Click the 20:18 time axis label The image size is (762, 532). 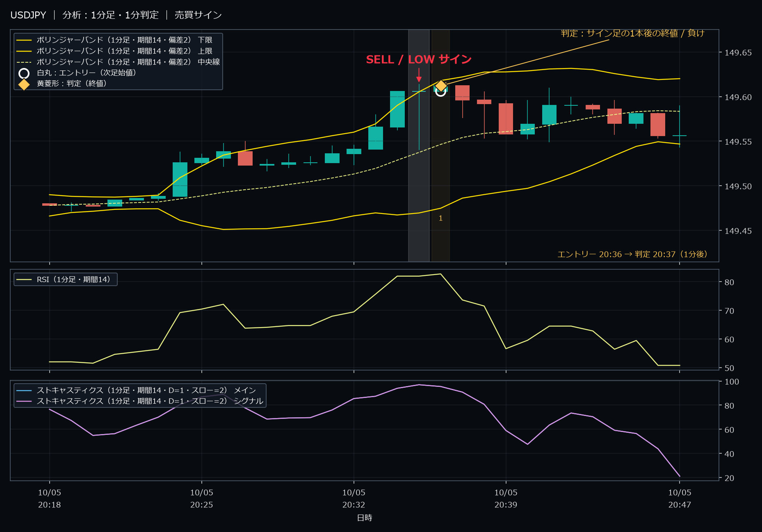50,498
